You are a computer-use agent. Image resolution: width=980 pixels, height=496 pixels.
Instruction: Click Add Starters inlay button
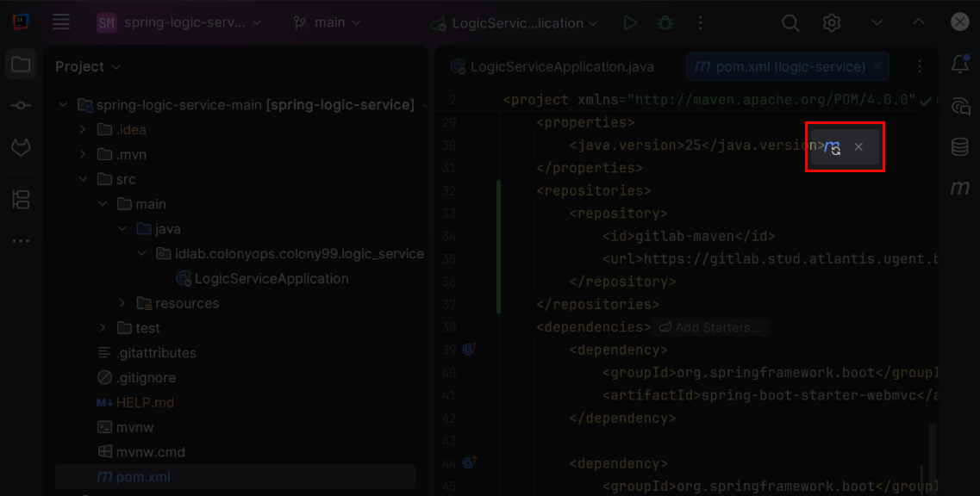[710, 327]
